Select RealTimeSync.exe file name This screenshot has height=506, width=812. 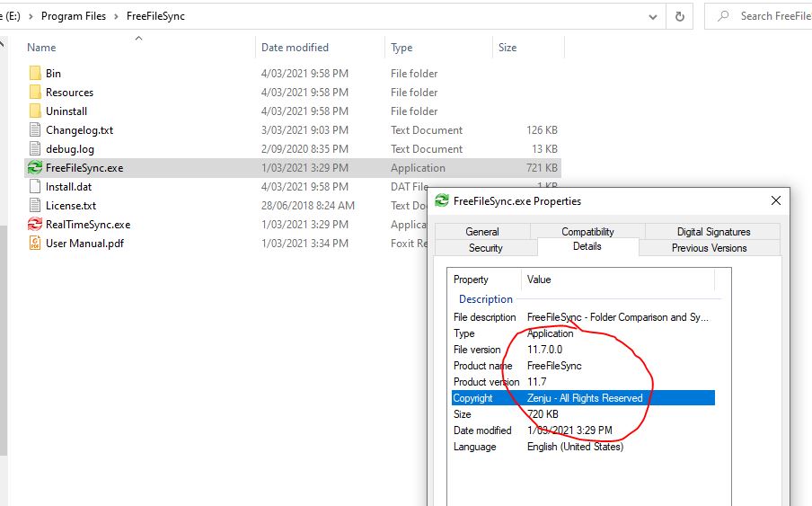click(x=88, y=225)
